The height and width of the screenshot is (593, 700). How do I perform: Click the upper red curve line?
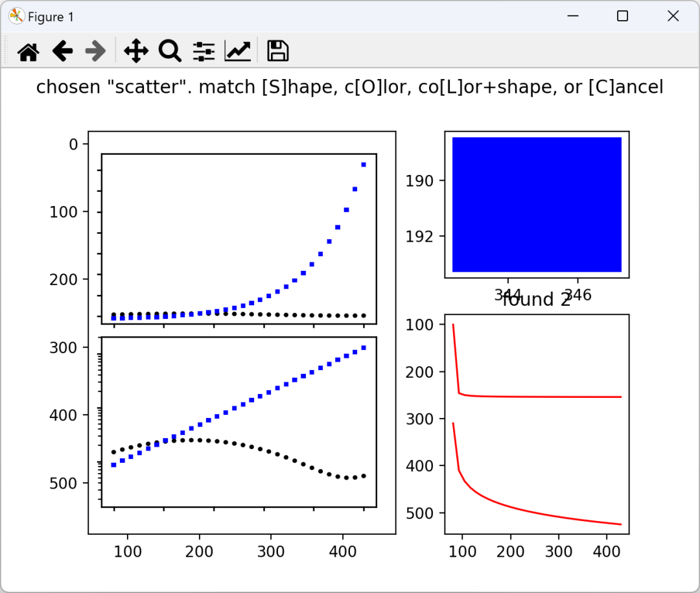click(x=536, y=397)
